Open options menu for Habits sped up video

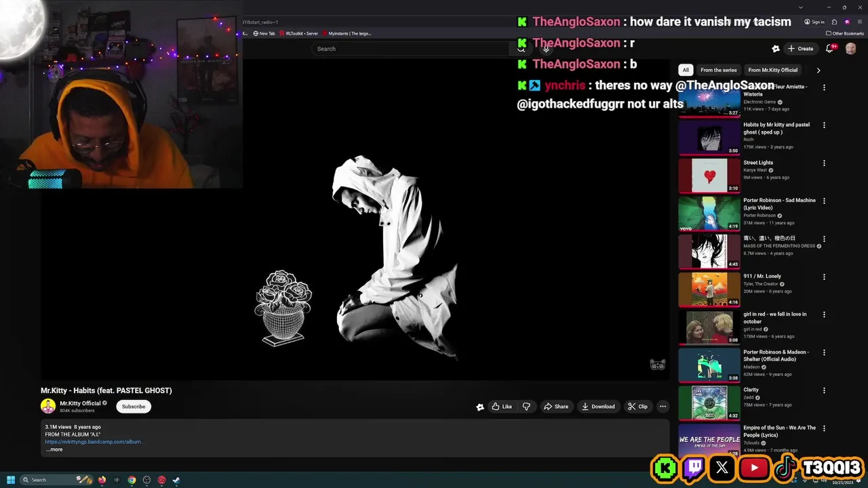coord(824,125)
